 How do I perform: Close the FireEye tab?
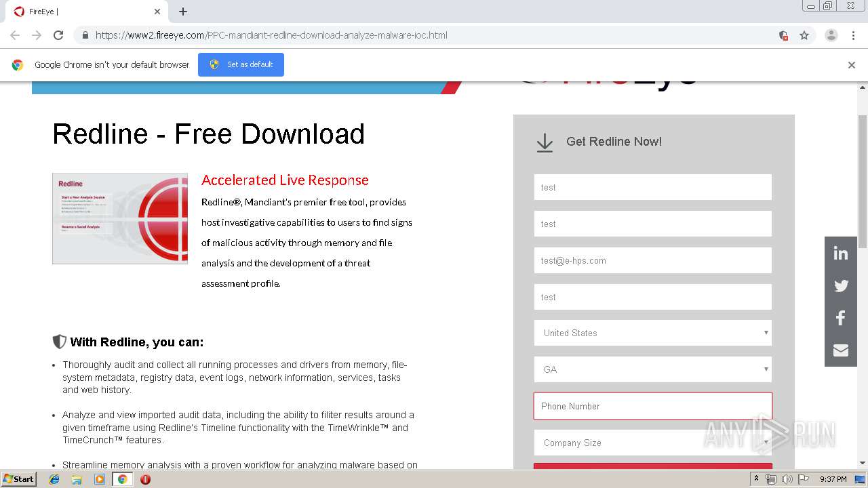pos(157,12)
